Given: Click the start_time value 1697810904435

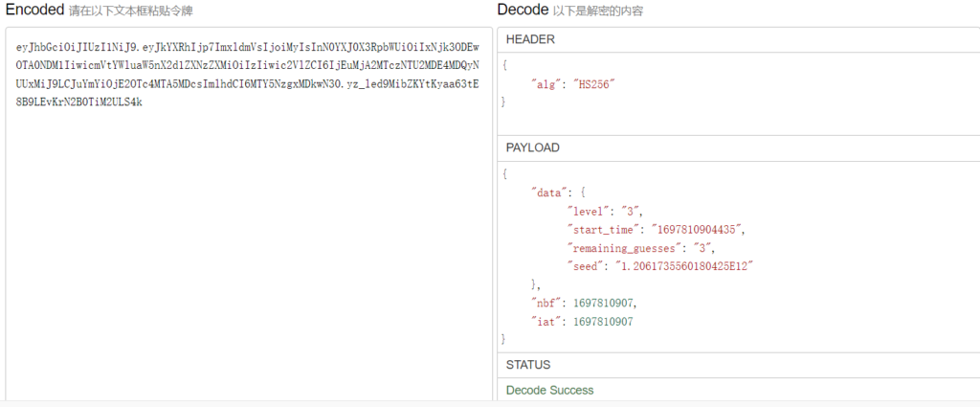Looking at the screenshot, I should click(697, 229).
